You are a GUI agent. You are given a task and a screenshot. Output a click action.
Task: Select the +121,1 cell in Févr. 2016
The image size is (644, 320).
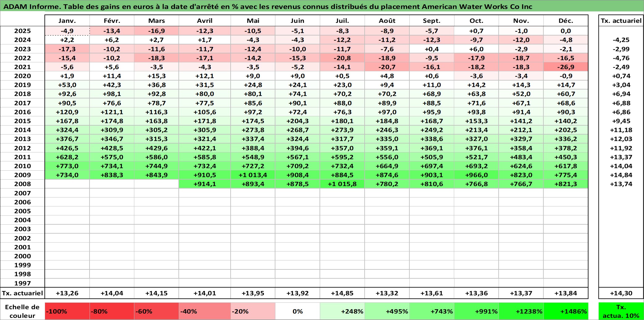pyautogui.click(x=112, y=112)
